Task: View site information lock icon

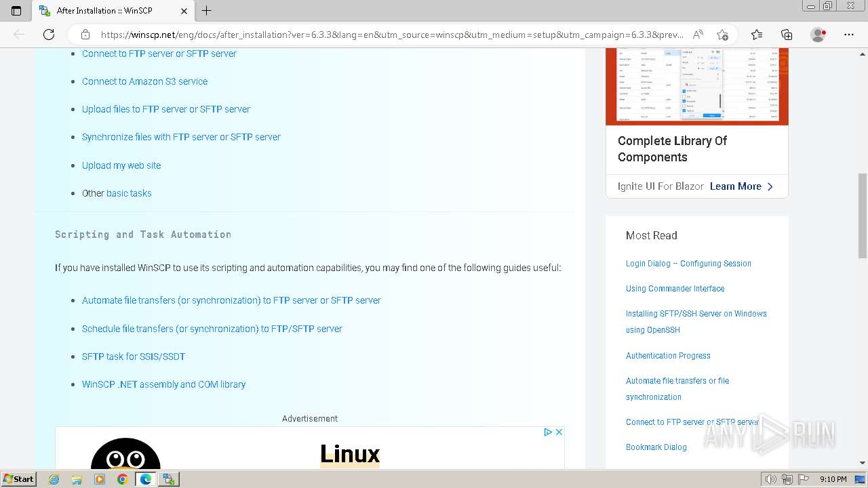Action: [x=85, y=35]
